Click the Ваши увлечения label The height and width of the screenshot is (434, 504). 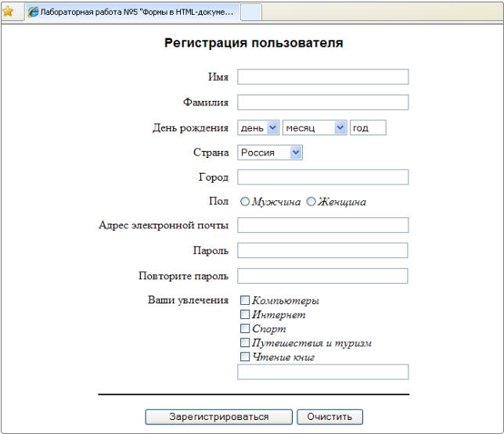click(188, 300)
